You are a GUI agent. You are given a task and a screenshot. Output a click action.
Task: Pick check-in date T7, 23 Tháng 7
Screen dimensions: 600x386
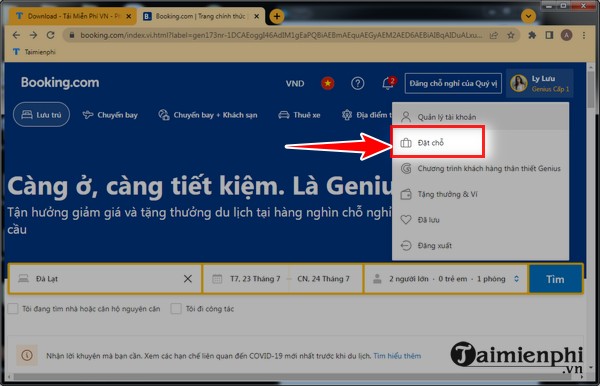point(255,279)
